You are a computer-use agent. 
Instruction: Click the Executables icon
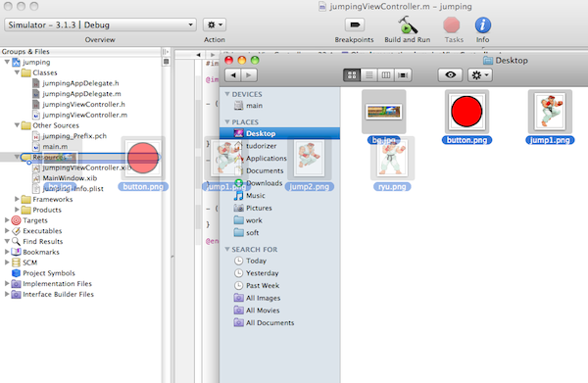(16, 231)
